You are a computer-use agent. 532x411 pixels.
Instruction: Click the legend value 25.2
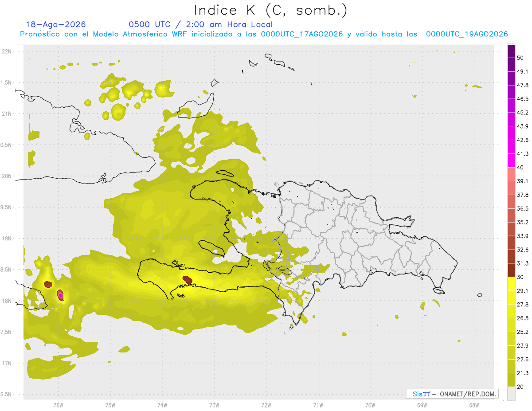pyautogui.click(x=523, y=332)
